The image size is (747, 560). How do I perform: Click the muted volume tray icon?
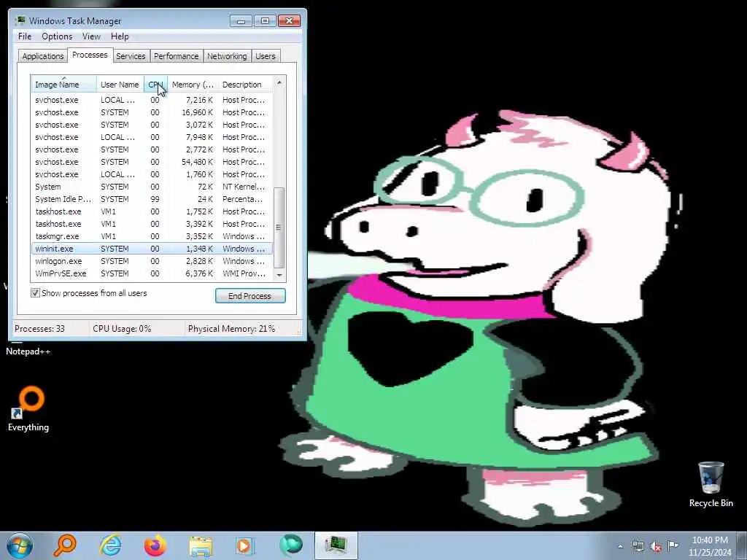pos(656,547)
